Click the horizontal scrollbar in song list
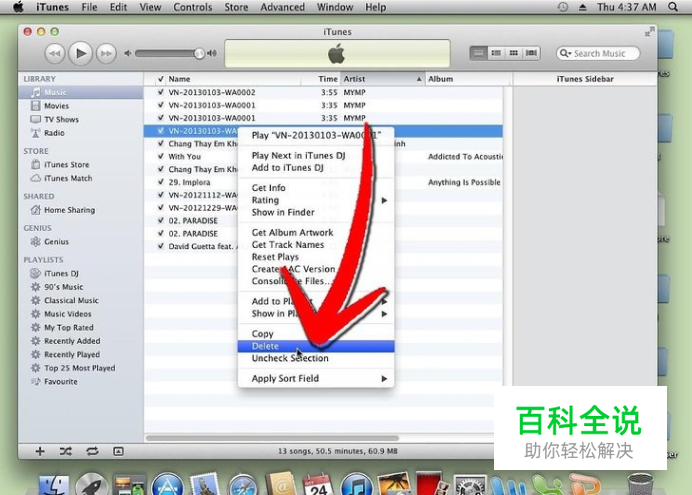The image size is (692, 495). 272,438
